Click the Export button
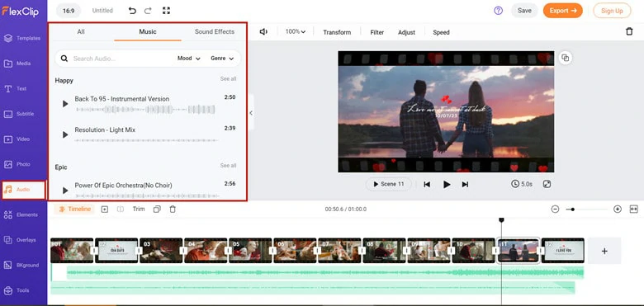This screenshot has width=644, height=306. click(x=563, y=11)
